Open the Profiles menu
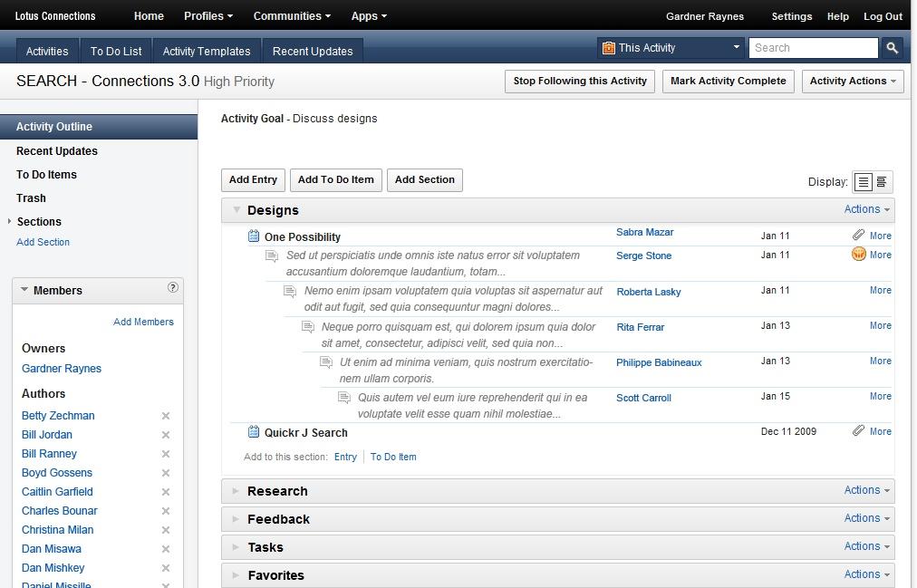 click(208, 15)
